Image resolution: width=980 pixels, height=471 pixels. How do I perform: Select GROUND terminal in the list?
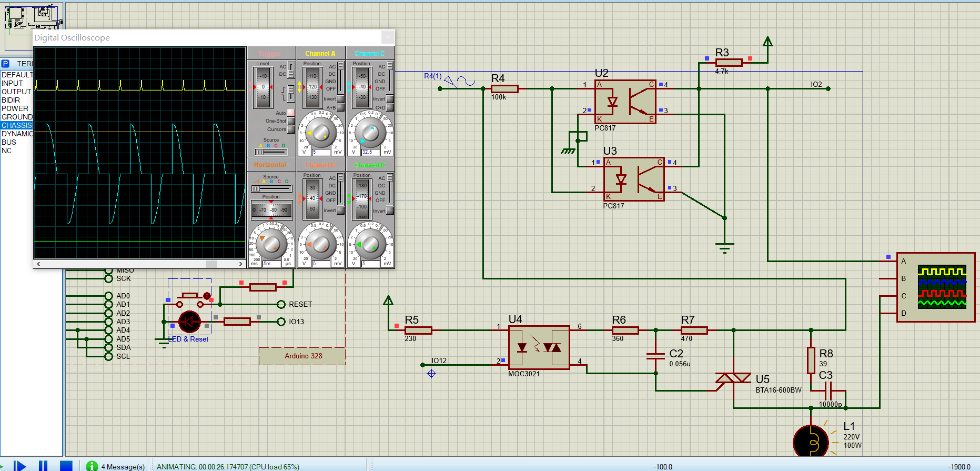[17, 117]
